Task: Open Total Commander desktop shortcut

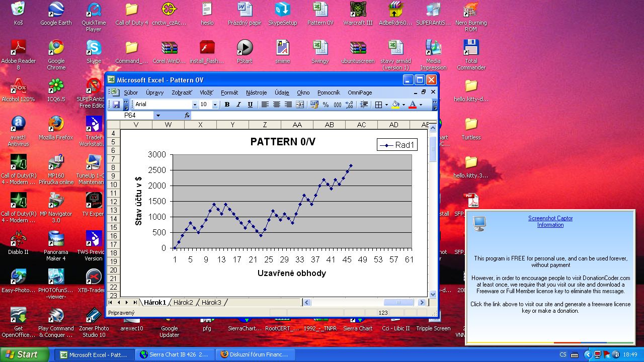Action: coord(471,55)
